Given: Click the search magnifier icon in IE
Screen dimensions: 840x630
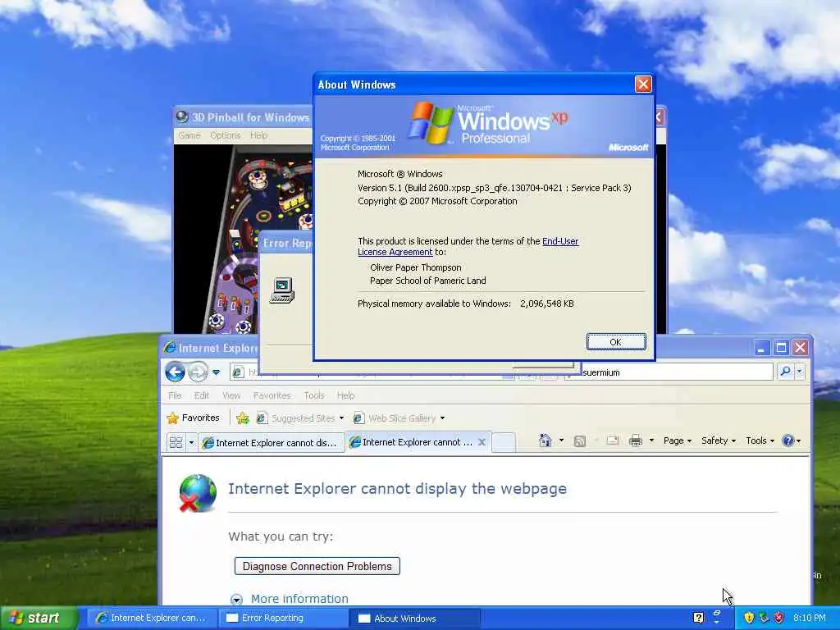Looking at the screenshot, I should tap(785, 372).
